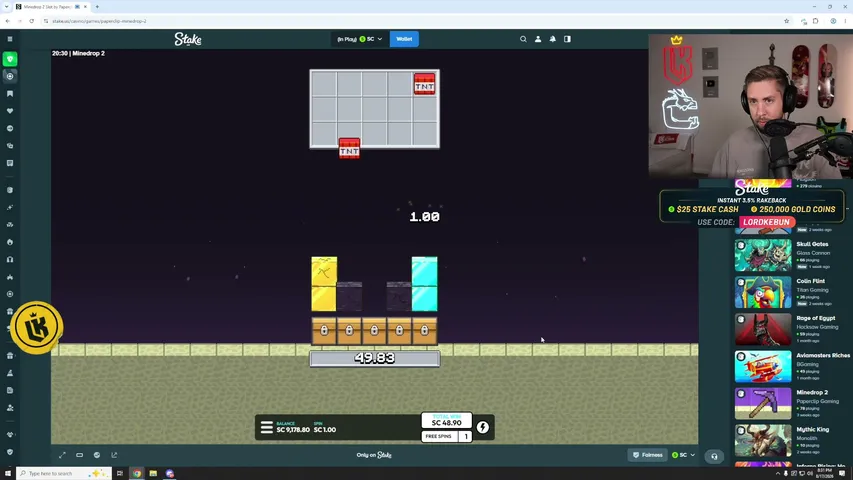The height and width of the screenshot is (480, 853).
Task: Open the game hamburger menu beside Balance
Action: click(x=266, y=427)
